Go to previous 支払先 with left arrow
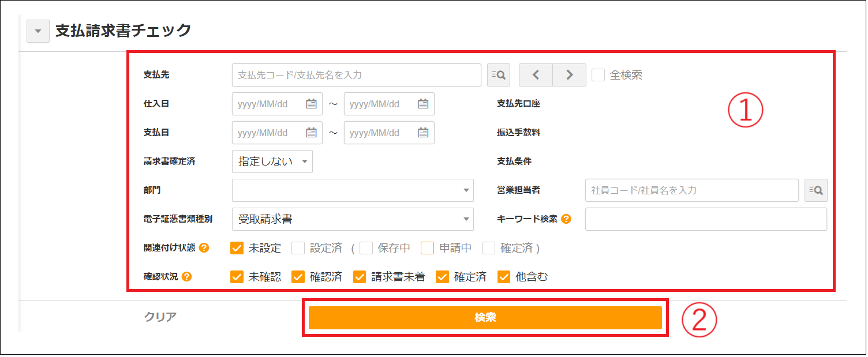 tap(536, 75)
